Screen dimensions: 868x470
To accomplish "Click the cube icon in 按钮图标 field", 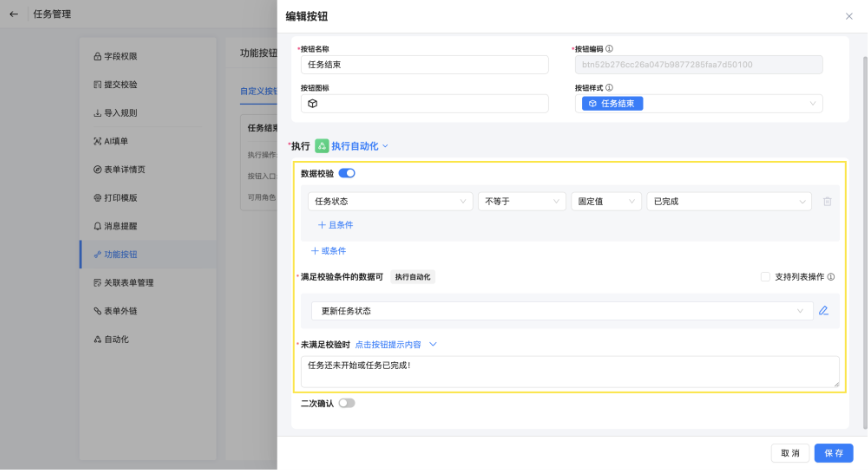I will point(312,103).
